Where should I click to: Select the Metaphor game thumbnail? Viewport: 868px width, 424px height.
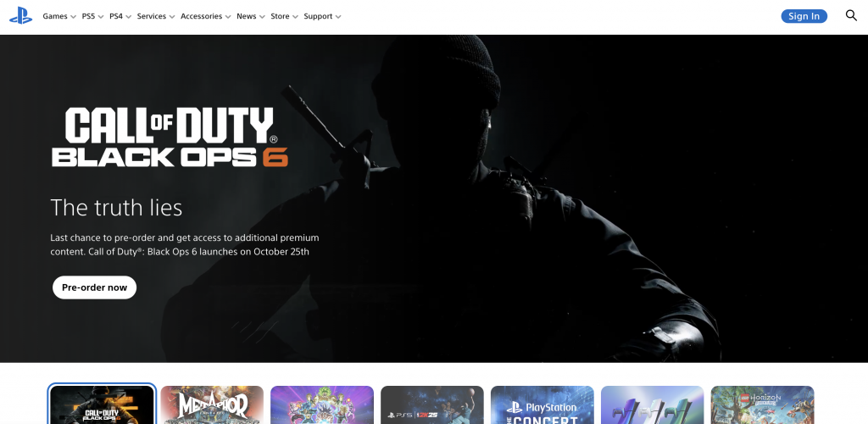(x=212, y=404)
